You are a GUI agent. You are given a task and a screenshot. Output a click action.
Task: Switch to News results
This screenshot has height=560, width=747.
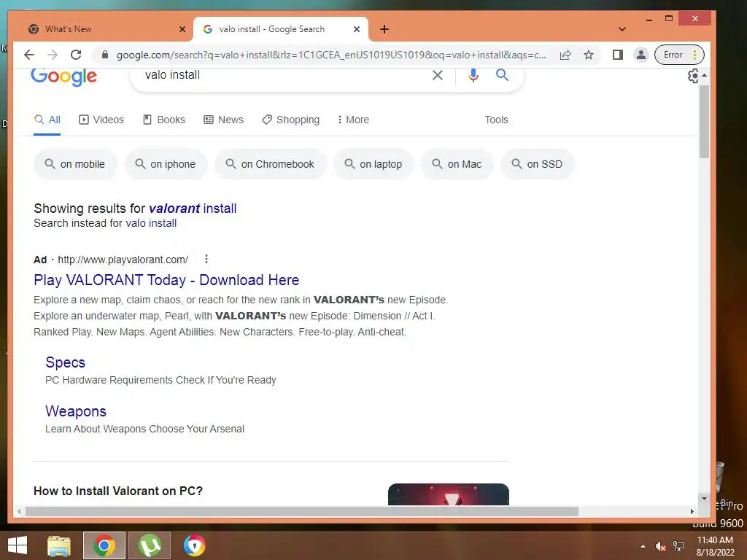point(223,120)
